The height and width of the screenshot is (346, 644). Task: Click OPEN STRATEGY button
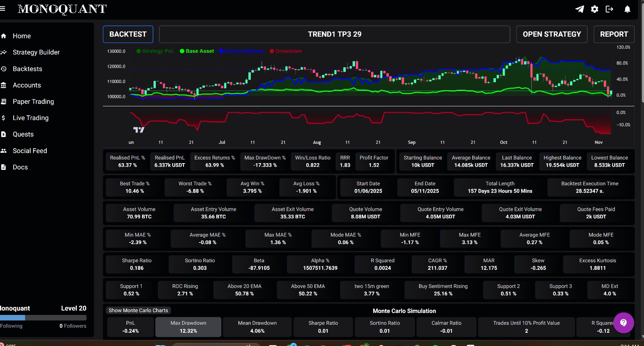[x=552, y=34]
